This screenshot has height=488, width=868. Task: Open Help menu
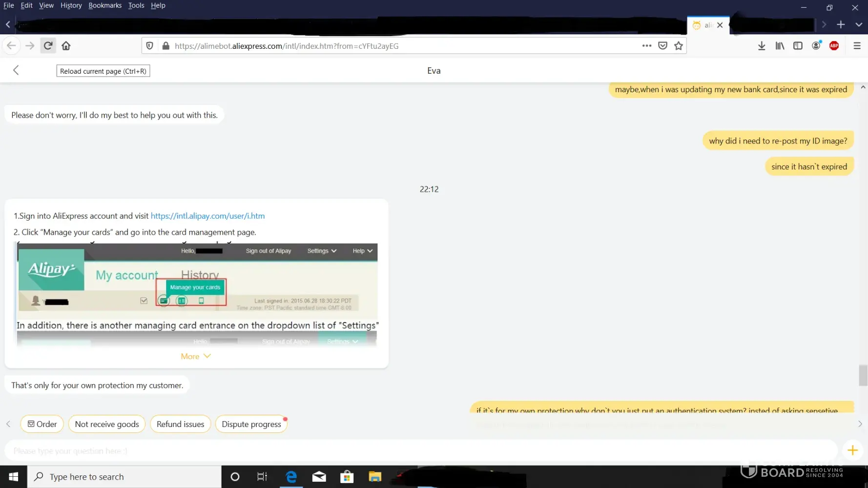158,5
